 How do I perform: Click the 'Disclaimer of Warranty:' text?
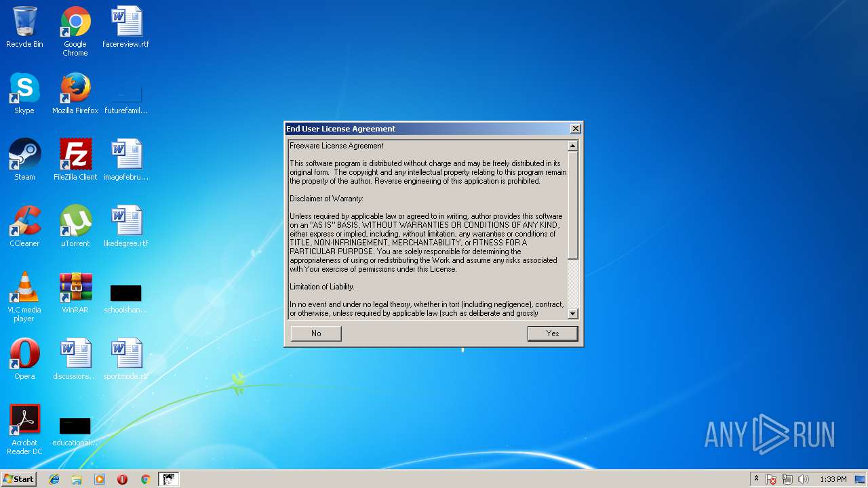tap(327, 199)
